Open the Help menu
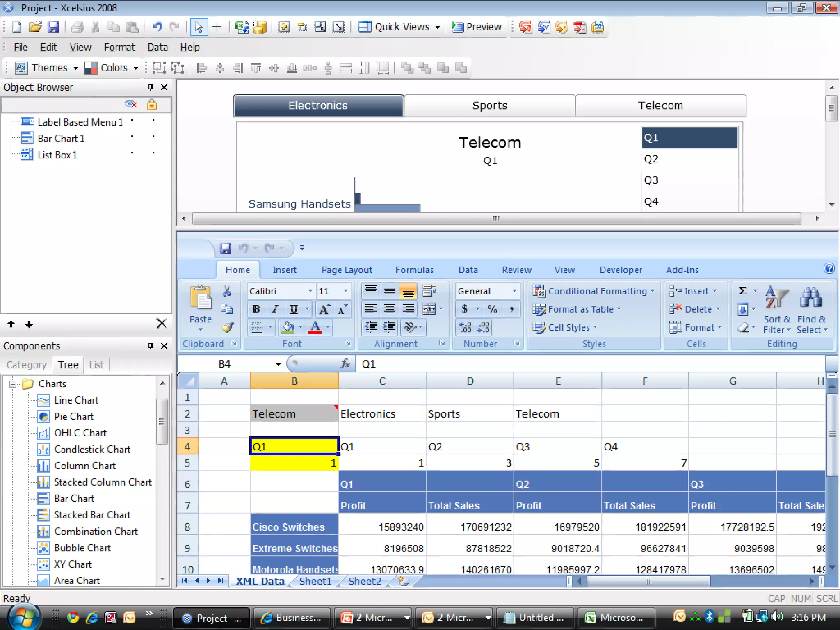This screenshot has height=630, width=840. coord(190,48)
